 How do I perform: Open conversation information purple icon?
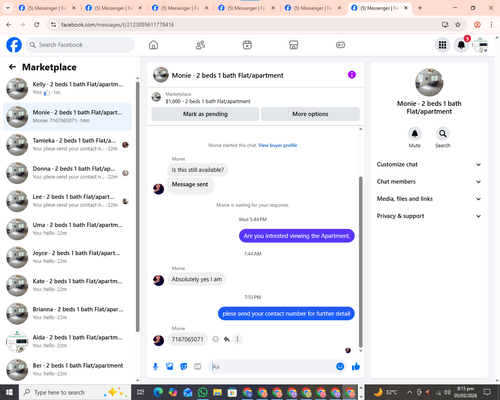(352, 75)
